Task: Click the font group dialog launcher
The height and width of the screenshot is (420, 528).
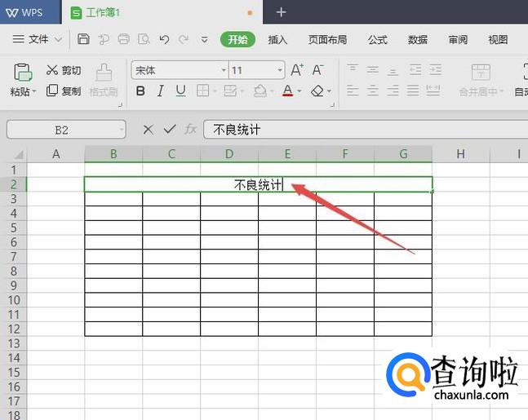Action: click(332, 105)
